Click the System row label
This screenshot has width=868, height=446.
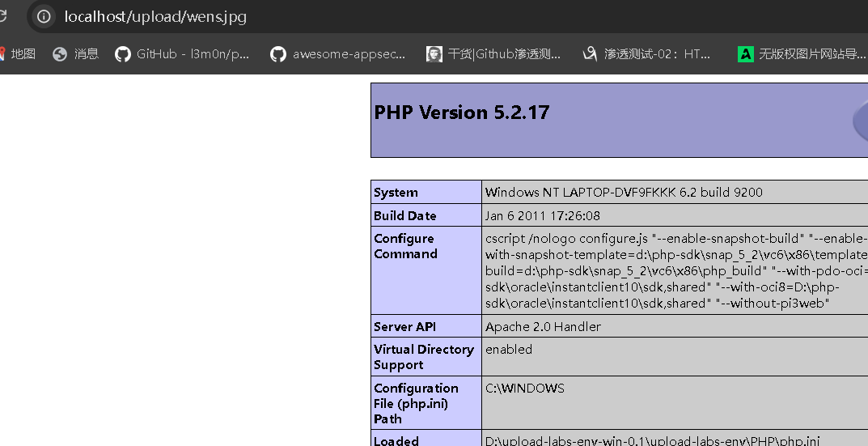point(396,193)
